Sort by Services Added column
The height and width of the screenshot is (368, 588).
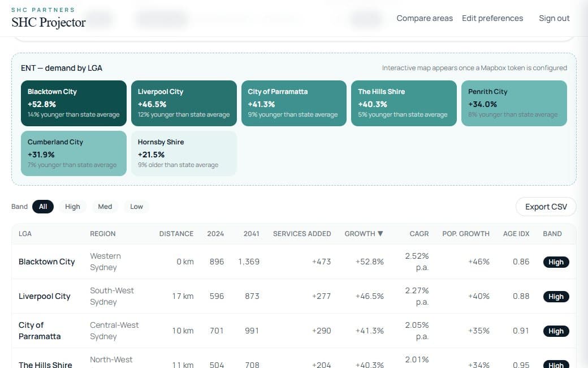pos(302,234)
